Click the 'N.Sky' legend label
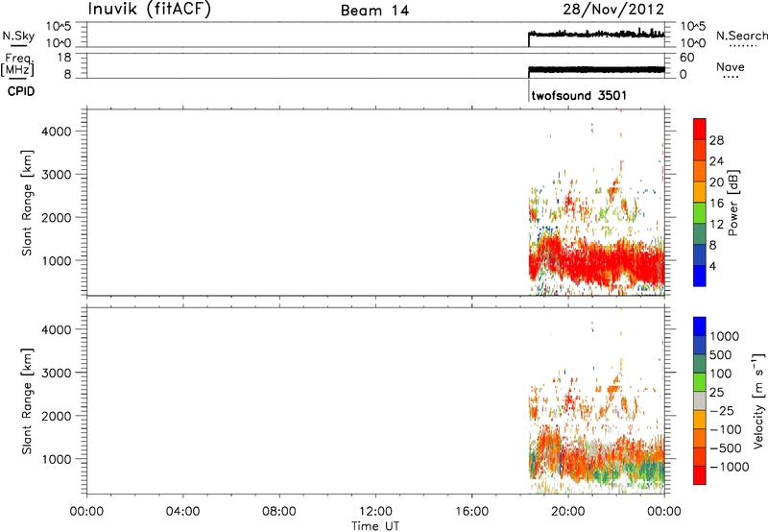768x532 pixels. [18, 36]
